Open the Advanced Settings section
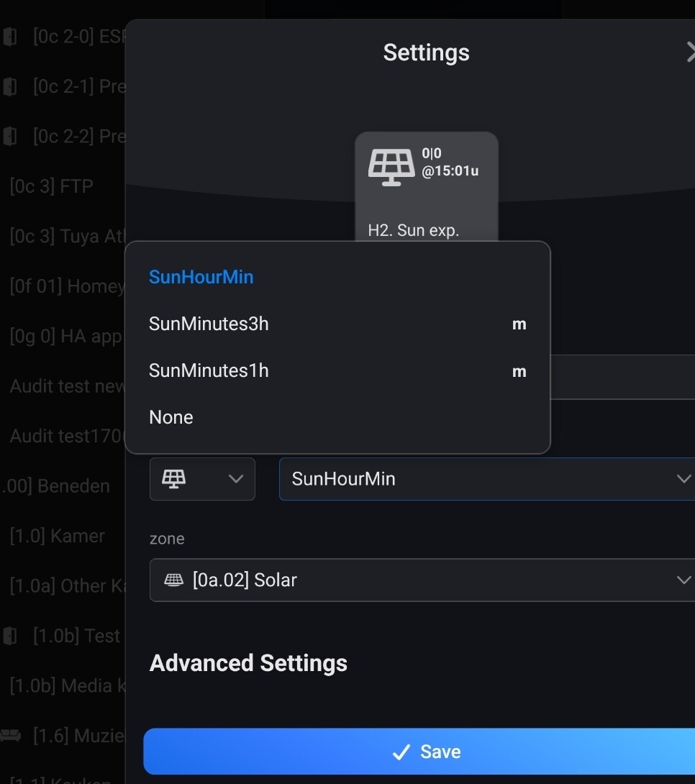The height and width of the screenshot is (784, 695). coord(248,663)
